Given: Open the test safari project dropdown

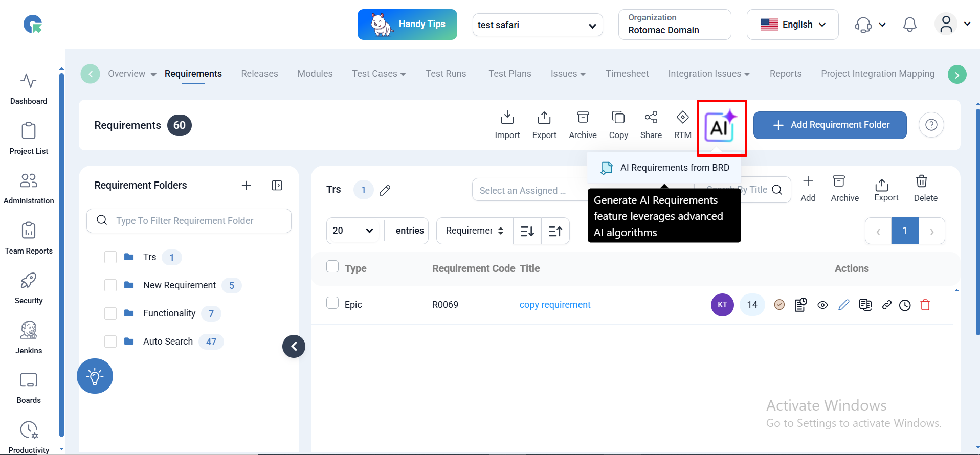Looking at the screenshot, I should click(x=537, y=25).
